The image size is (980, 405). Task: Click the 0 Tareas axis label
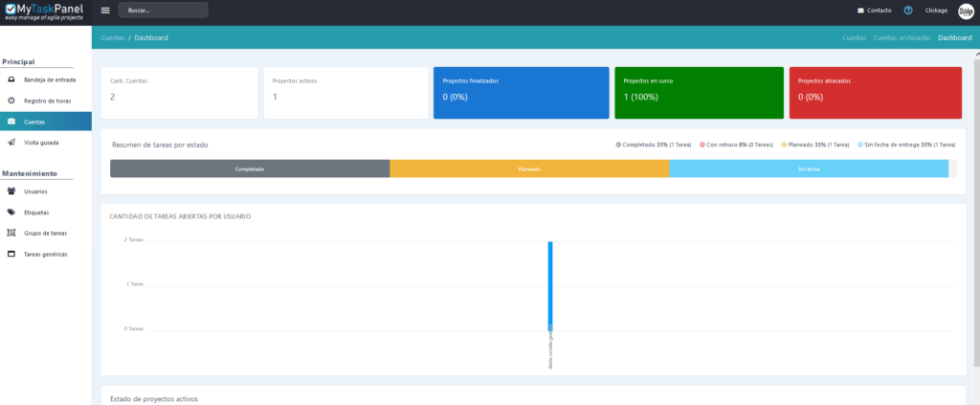(133, 328)
